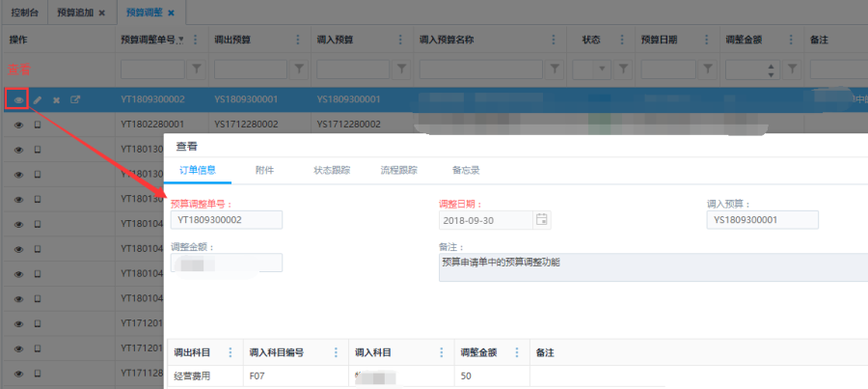Click the 调整金额 filter spinner arrows
This screenshot has width=868, height=389.
point(770,69)
